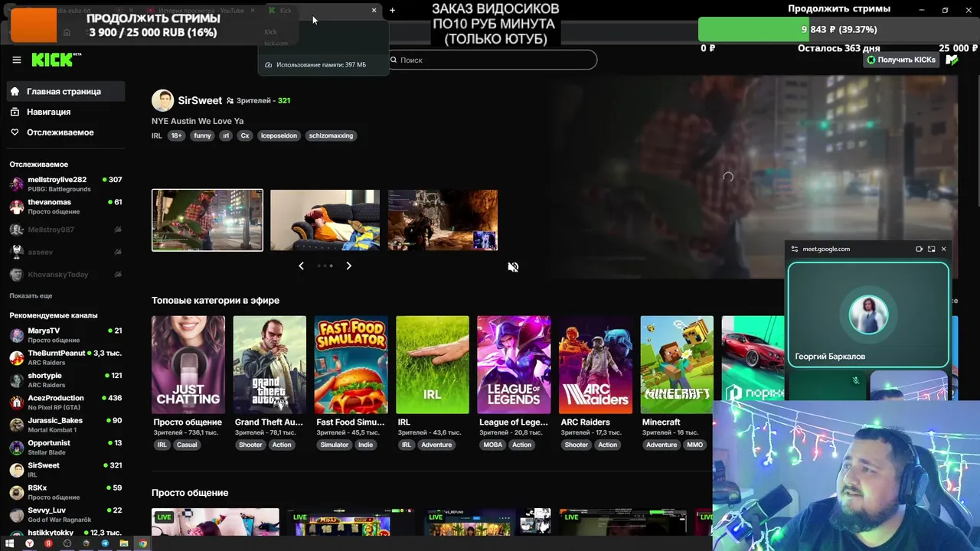Open SirSweet's profile avatar
This screenshot has width=980, height=551.
(162, 100)
